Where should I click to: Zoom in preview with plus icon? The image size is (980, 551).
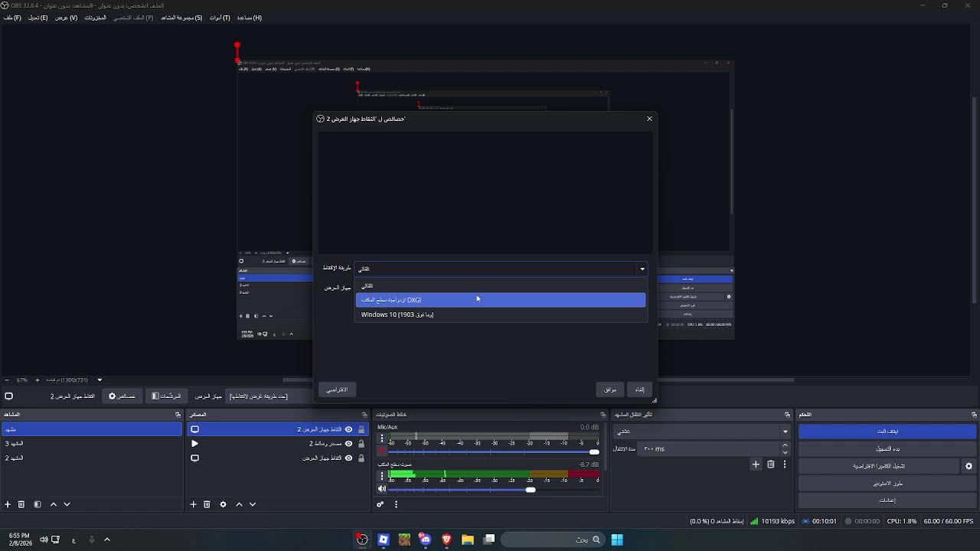point(37,380)
